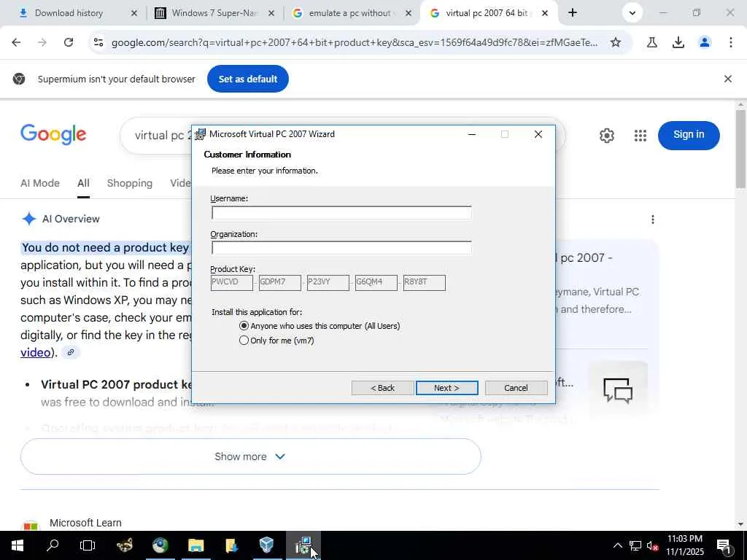Open site information icon in address bar
This screenshot has height=560, width=747.
(98, 42)
